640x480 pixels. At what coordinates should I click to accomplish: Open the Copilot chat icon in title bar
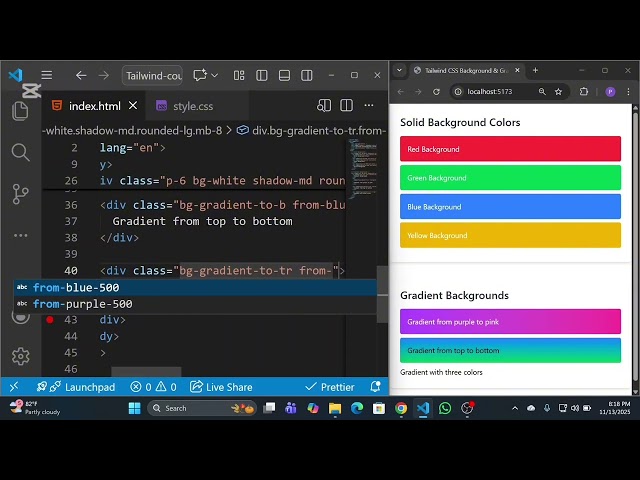[x=200, y=75]
